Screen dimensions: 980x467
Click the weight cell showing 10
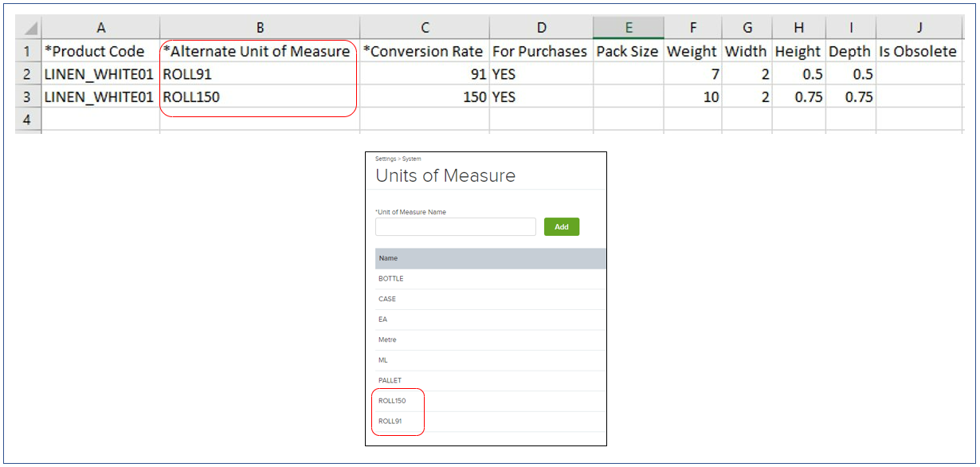(x=693, y=97)
